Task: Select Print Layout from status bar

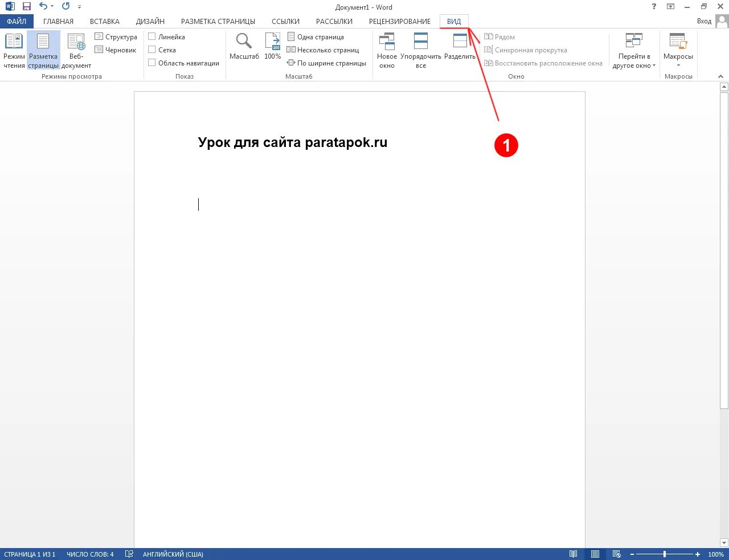Action: 595,554
